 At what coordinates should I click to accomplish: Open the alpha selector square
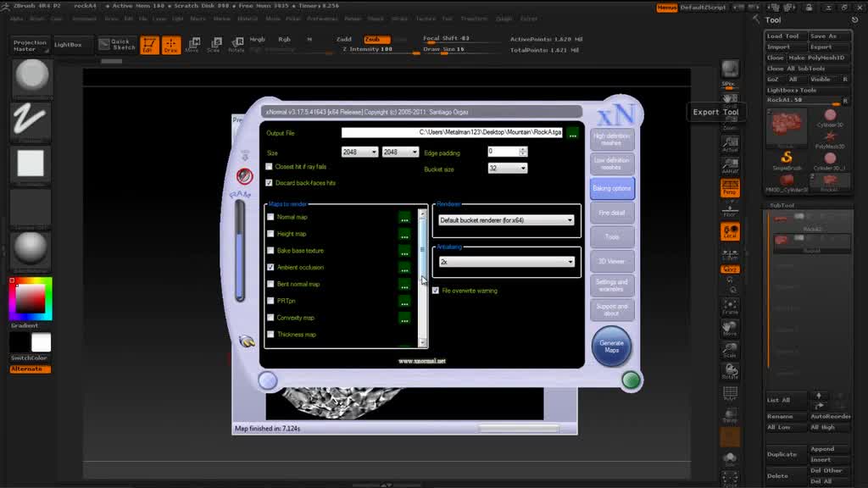pos(31,164)
